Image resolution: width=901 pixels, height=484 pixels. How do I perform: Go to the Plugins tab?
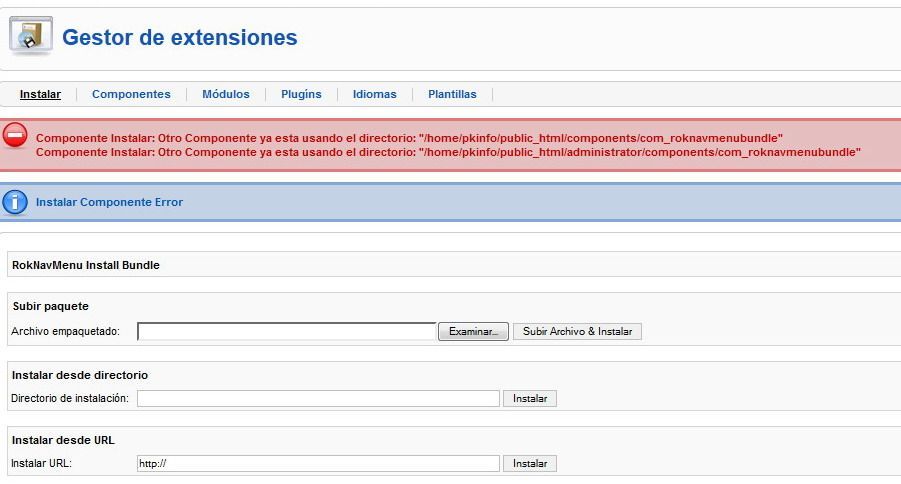pyautogui.click(x=301, y=94)
